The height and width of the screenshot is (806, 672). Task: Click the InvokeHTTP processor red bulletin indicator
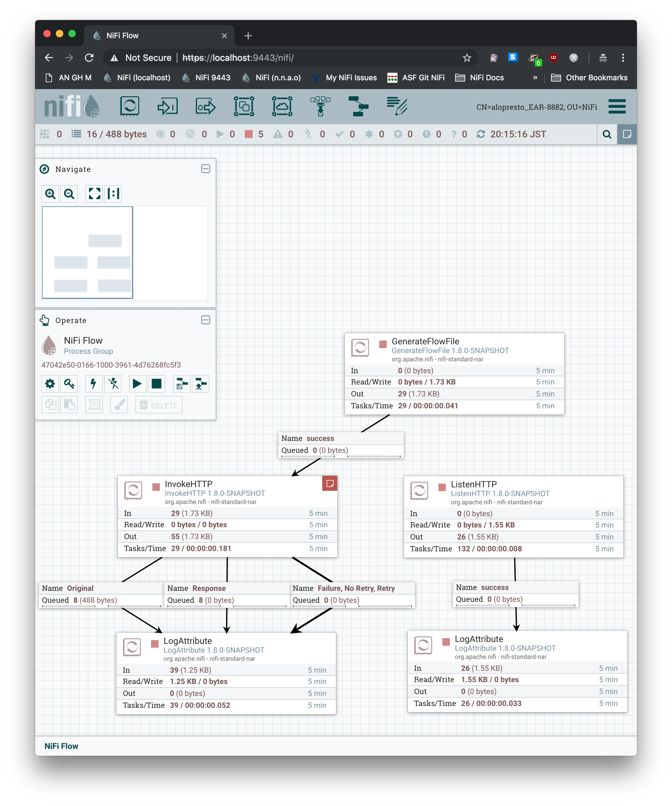click(x=329, y=484)
